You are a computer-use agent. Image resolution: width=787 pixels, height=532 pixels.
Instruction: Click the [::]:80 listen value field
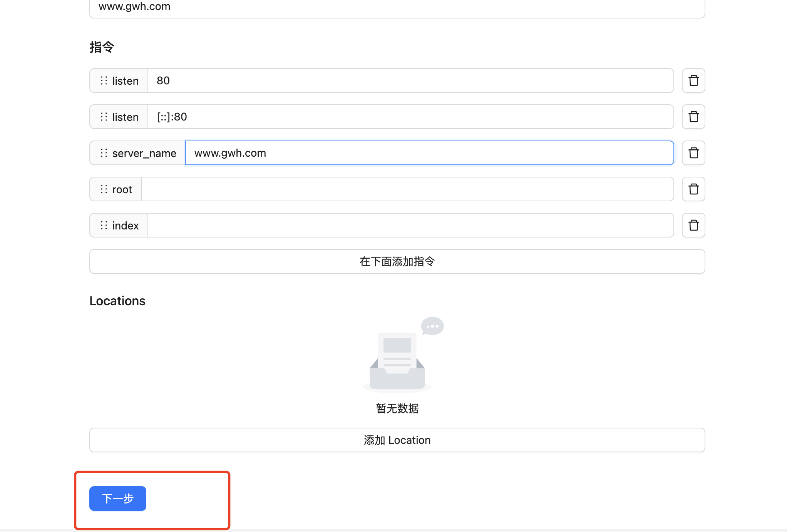tap(410, 117)
